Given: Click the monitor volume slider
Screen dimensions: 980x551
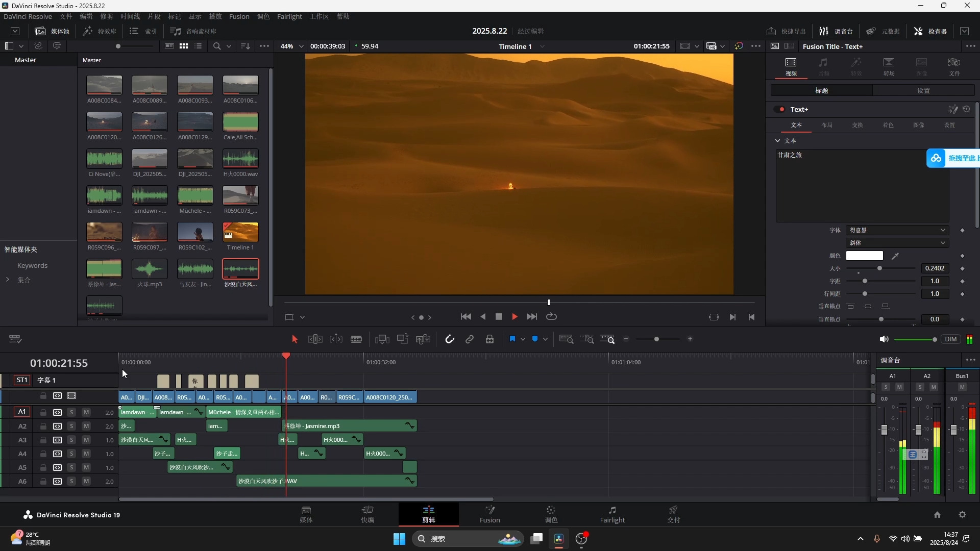Looking at the screenshot, I should [x=915, y=339].
